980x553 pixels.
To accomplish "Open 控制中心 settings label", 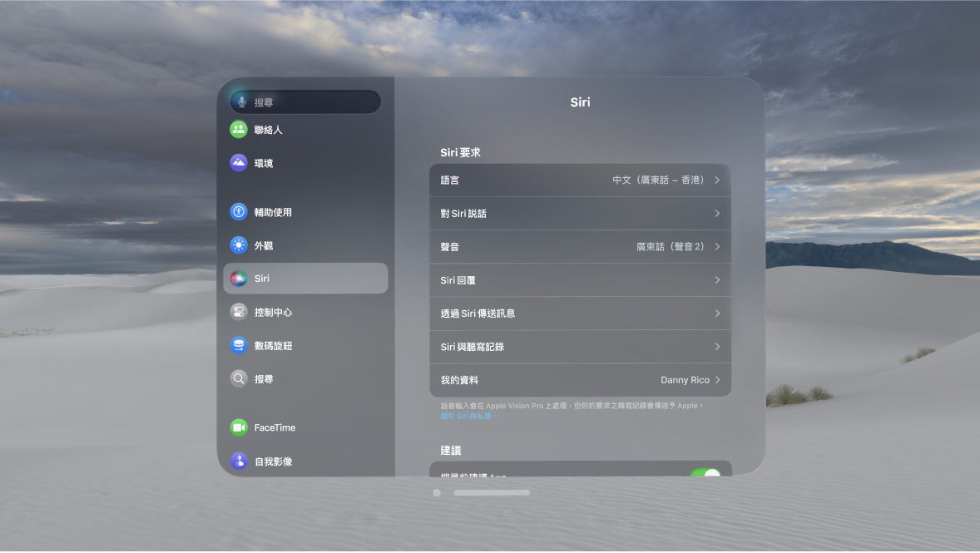I will click(x=273, y=313).
